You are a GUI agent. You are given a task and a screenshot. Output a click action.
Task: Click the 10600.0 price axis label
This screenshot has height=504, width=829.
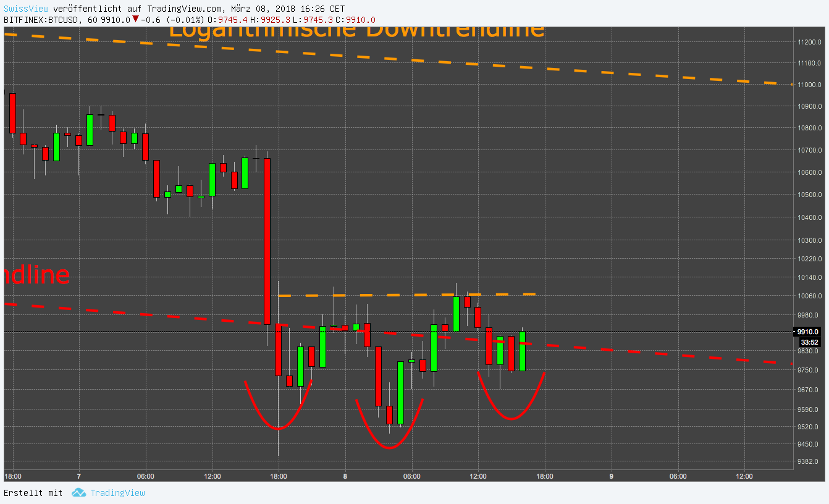pyautogui.click(x=809, y=172)
